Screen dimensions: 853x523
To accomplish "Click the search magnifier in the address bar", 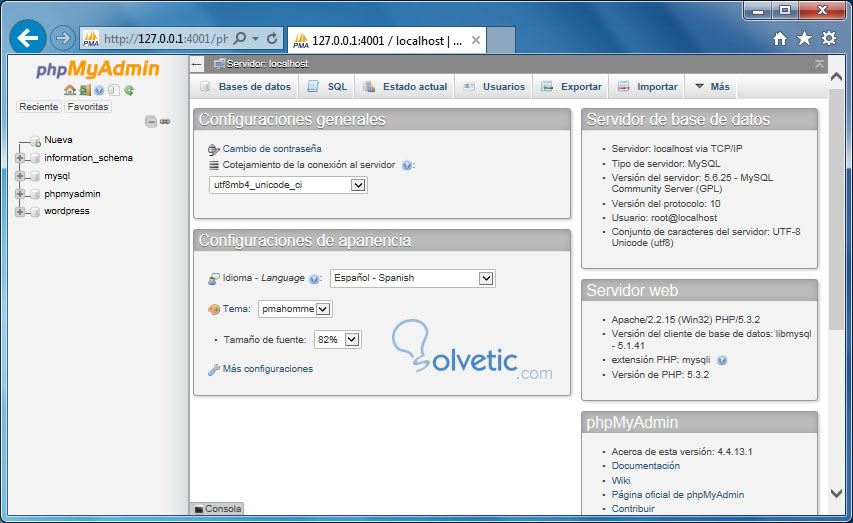I will [239, 38].
